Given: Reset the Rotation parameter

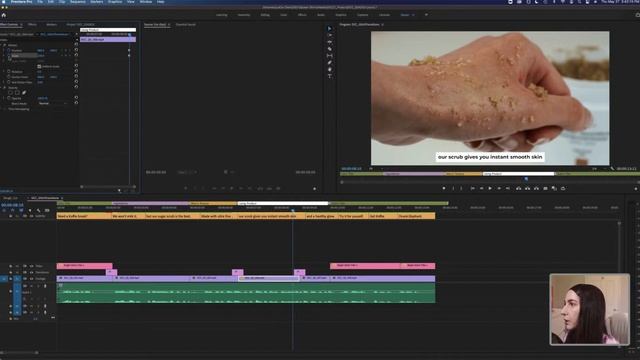Looking at the screenshot, I should pos(76,71).
